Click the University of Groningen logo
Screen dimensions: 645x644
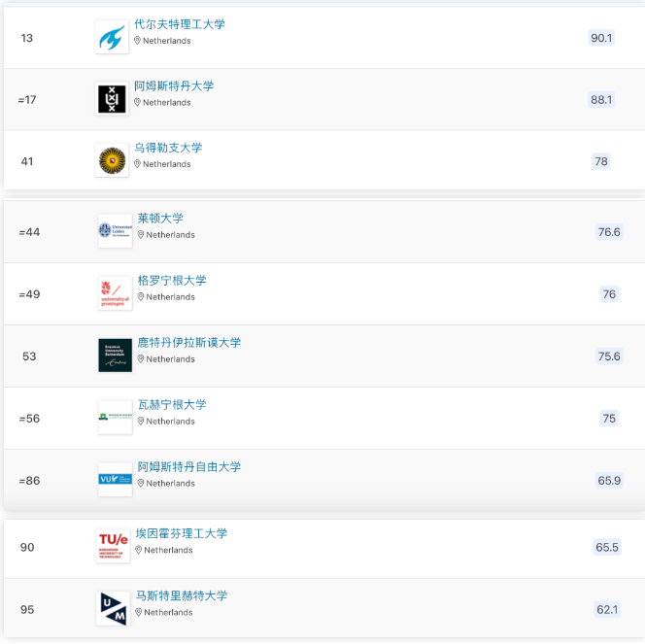tap(115, 292)
